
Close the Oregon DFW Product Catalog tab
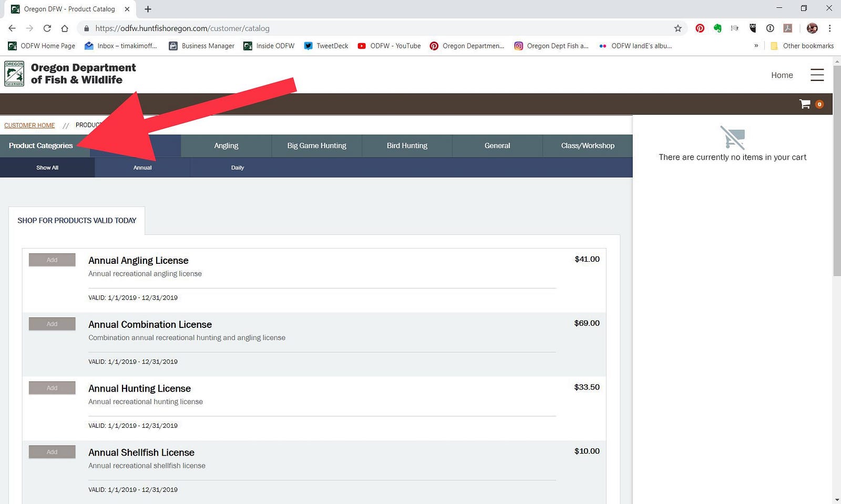127,9
